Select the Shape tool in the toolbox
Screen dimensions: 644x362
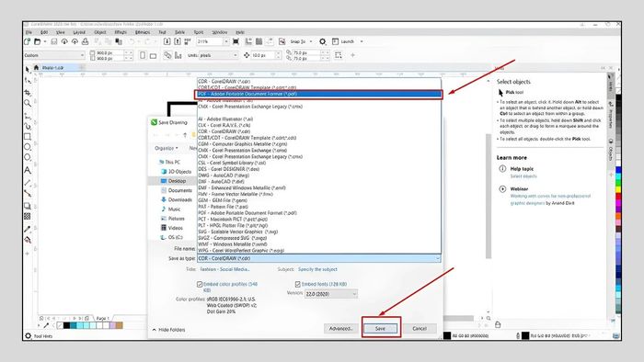pyautogui.click(x=28, y=81)
